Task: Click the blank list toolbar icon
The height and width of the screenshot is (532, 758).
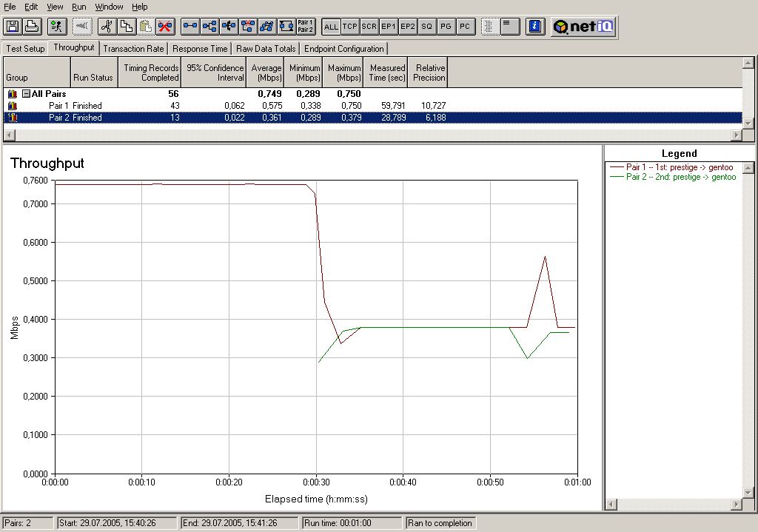Action: (x=509, y=26)
